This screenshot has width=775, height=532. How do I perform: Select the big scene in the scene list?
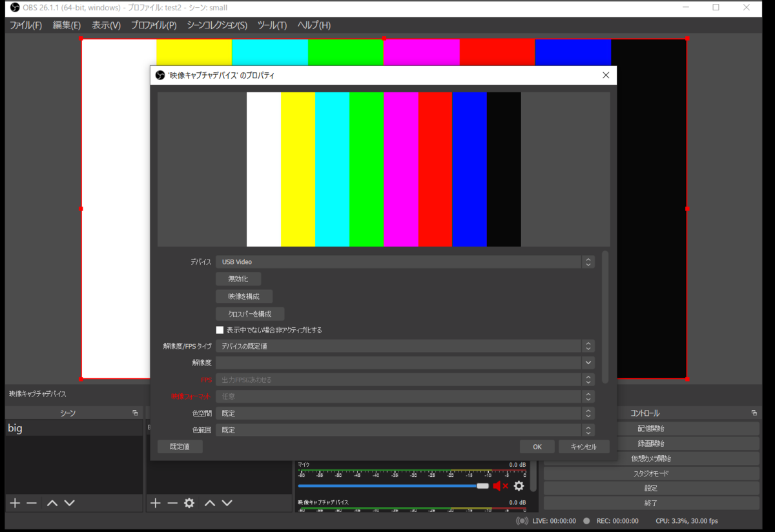(x=74, y=428)
